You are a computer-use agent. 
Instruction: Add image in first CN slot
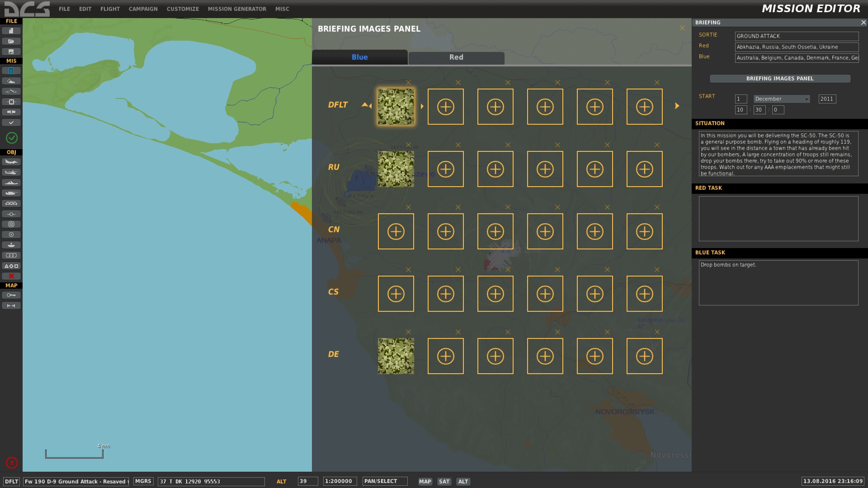(396, 231)
